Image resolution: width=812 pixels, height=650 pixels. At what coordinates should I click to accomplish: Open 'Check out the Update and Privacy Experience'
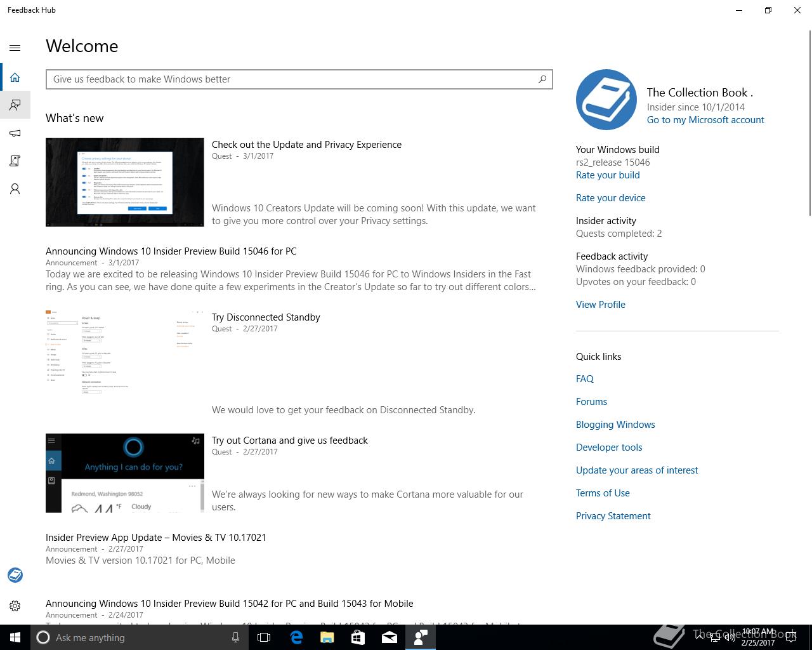tap(306, 145)
